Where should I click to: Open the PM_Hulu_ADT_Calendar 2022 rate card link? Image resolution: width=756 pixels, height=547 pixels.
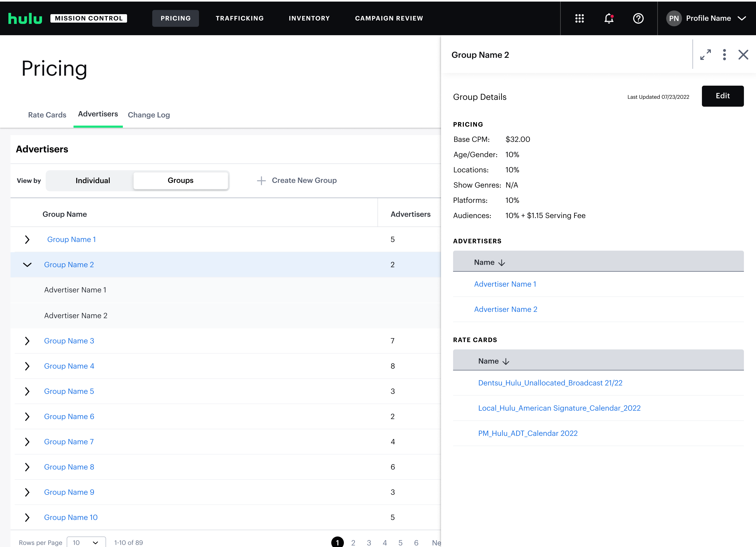pyautogui.click(x=528, y=433)
